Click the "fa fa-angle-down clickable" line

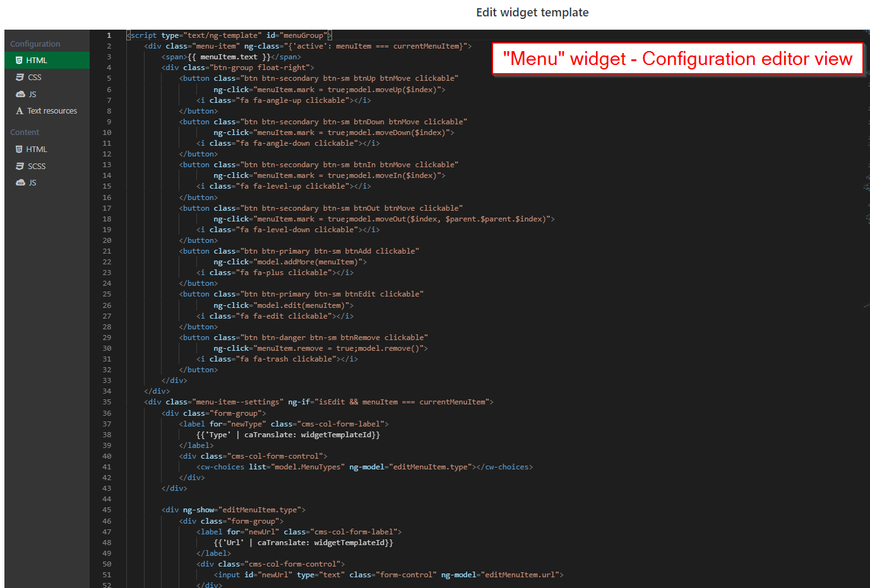coord(288,143)
